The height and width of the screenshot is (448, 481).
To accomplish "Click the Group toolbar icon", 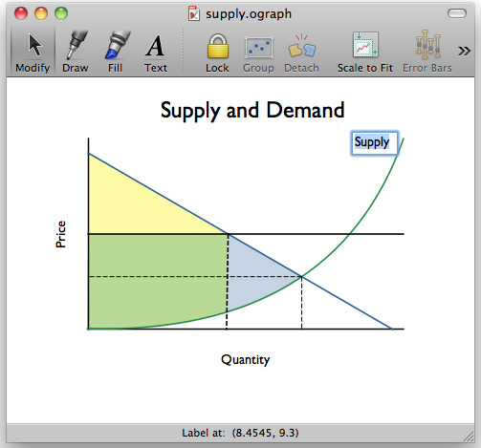I will click(x=259, y=48).
